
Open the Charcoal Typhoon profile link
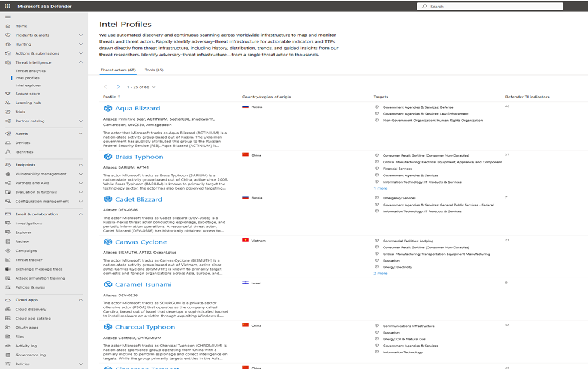(145, 327)
